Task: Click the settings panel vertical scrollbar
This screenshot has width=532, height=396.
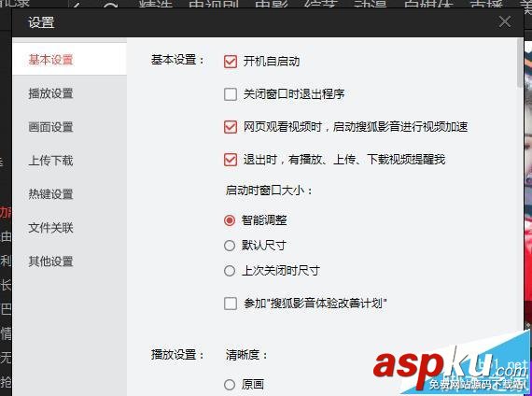Action: pos(520,63)
